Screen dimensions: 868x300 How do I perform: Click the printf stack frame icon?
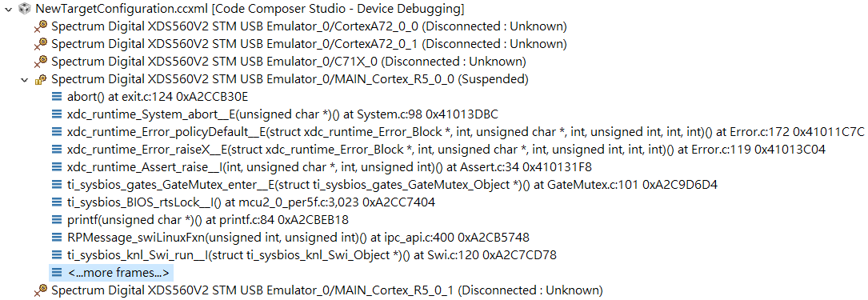point(57,220)
